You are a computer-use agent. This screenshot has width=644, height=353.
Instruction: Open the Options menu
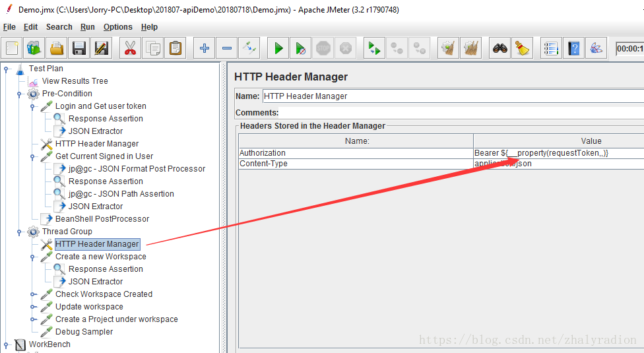(x=118, y=27)
